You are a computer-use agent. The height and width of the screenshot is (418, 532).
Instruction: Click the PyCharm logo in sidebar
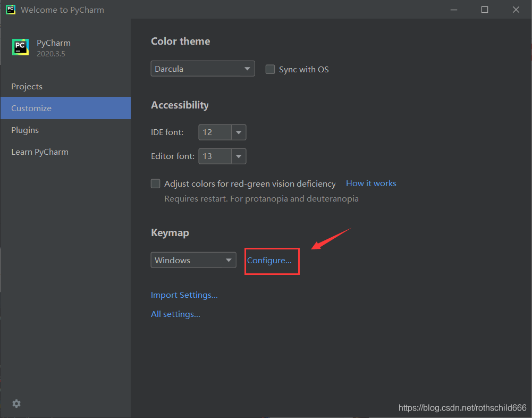pyautogui.click(x=21, y=47)
